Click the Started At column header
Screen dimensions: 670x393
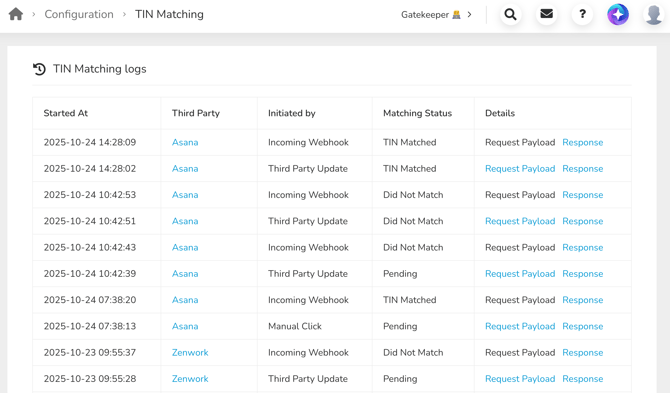(65, 113)
